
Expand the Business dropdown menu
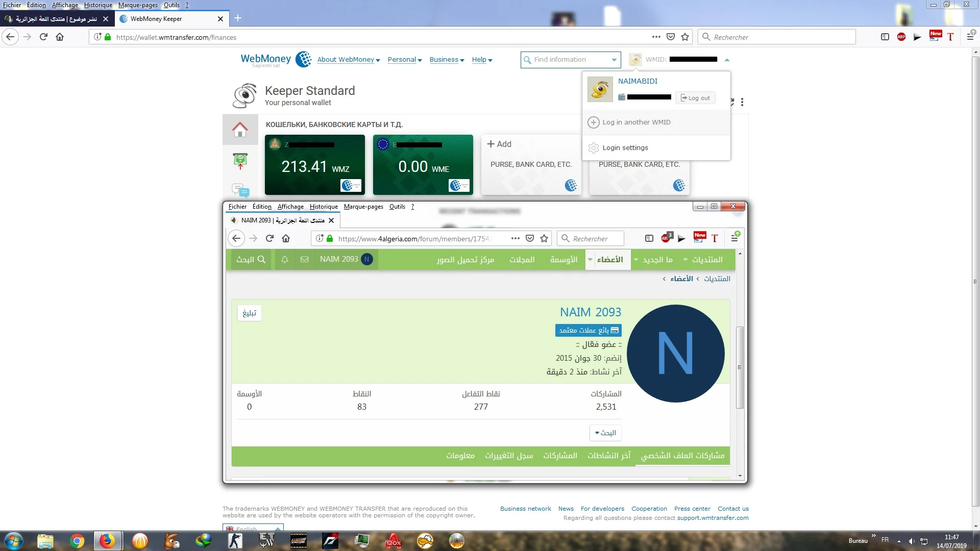(447, 60)
